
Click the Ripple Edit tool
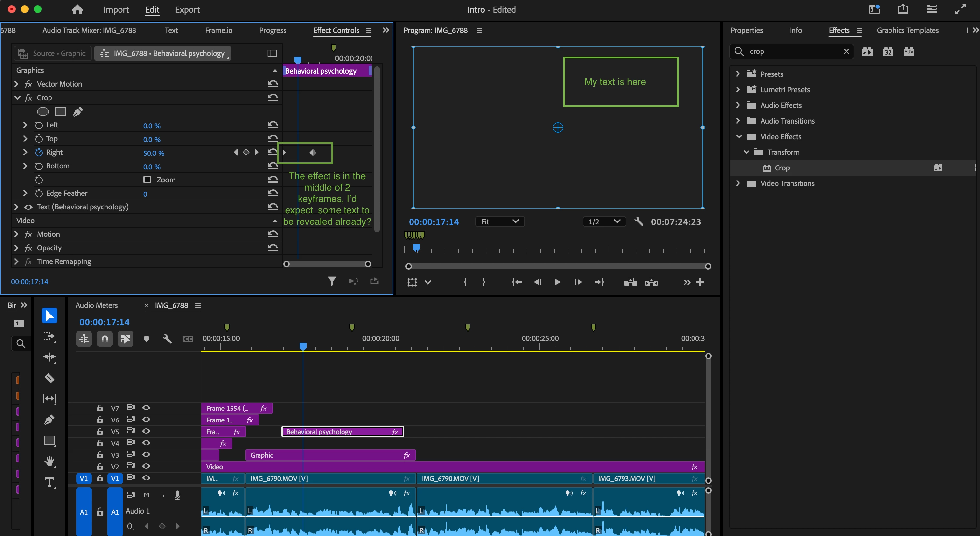tap(49, 357)
